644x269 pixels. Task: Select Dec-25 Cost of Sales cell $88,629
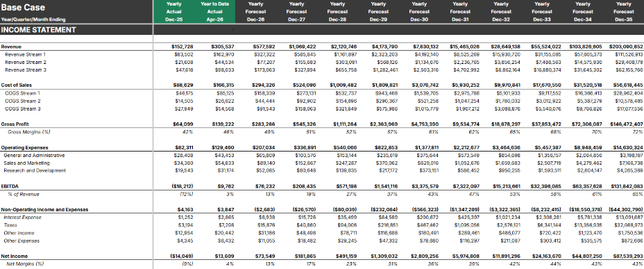(184, 85)
